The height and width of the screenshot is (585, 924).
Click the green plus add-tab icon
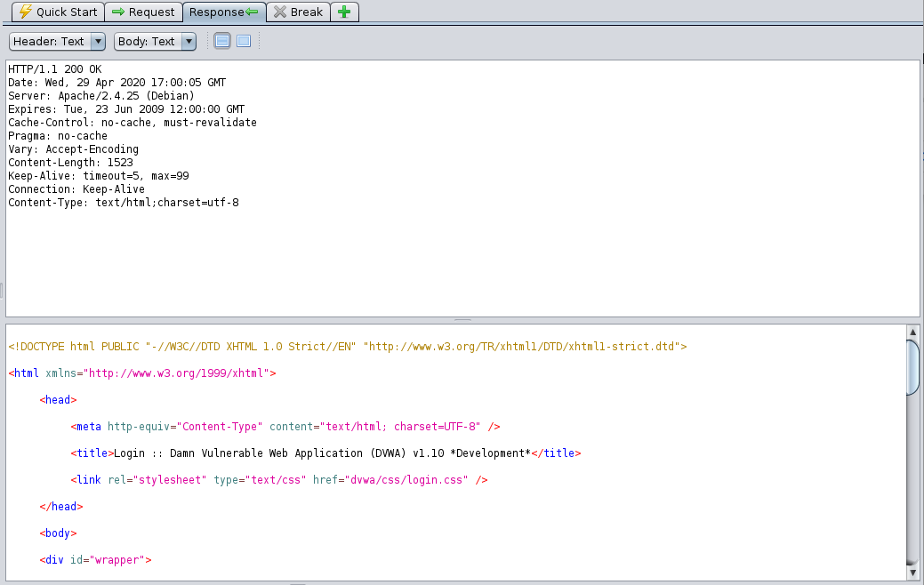[x=344, y=12]
